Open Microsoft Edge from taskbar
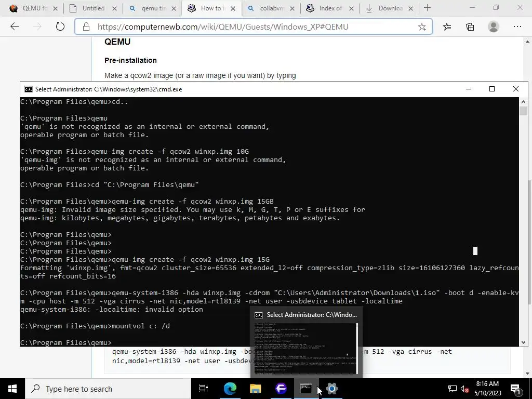This screenshot has width=532, height=399. tap(230, 389)
